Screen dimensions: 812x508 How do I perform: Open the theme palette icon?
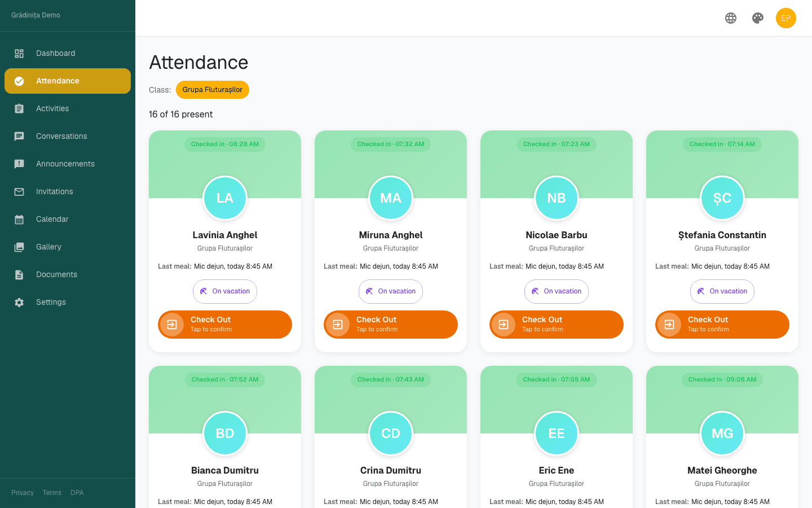[x=758, y=18]
